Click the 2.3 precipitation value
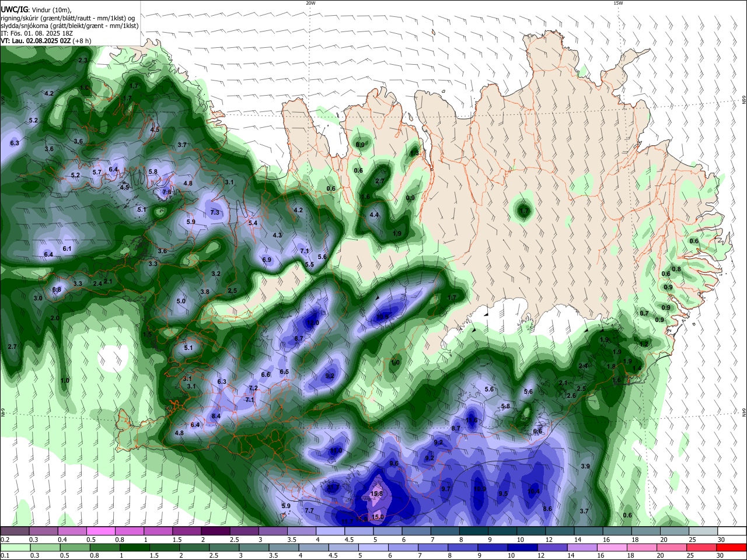Image resolution: width=747 pixels, height=560 pixels. tap(82, 60)
